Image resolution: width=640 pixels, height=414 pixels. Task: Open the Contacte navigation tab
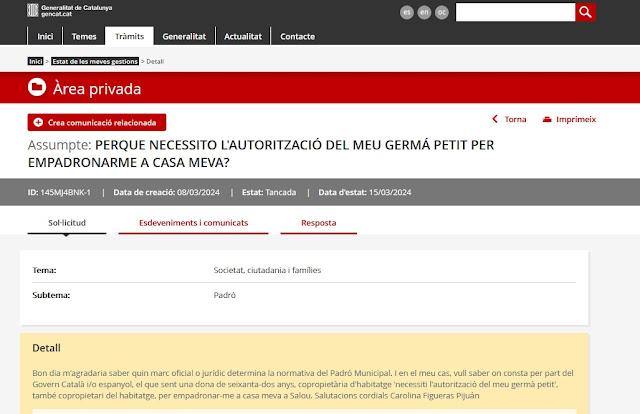tap(297, 36)
